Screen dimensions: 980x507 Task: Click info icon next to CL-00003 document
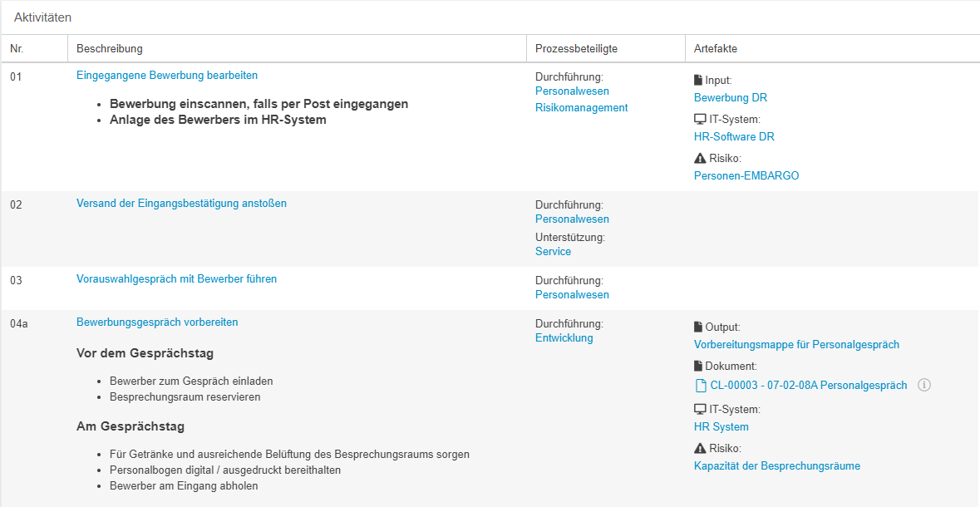923,386
